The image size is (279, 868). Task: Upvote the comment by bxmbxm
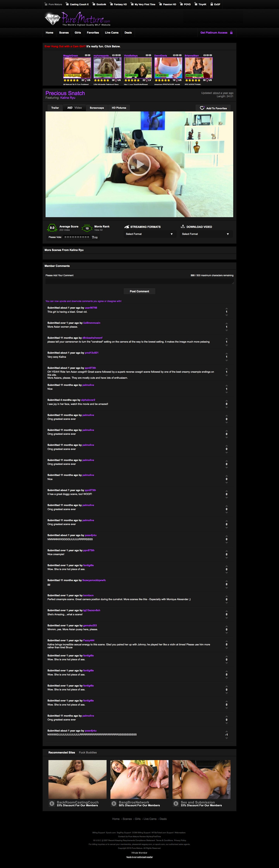point(226,596)
